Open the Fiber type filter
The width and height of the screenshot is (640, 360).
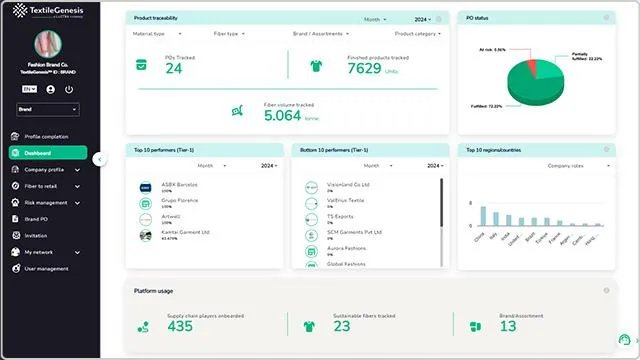click(x=229, y=34)
